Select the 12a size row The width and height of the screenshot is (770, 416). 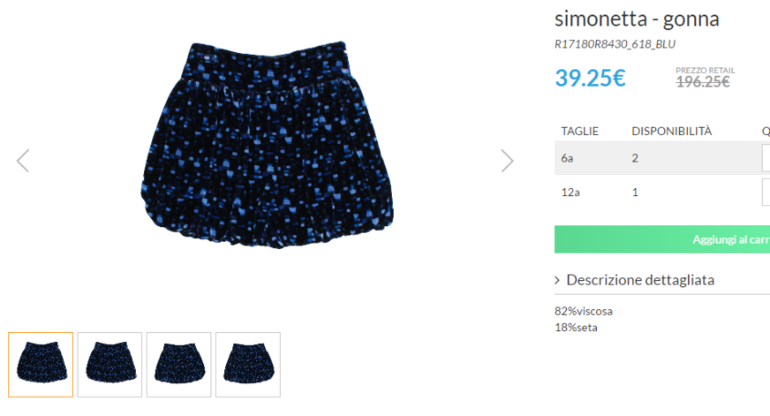pos(662,192)
